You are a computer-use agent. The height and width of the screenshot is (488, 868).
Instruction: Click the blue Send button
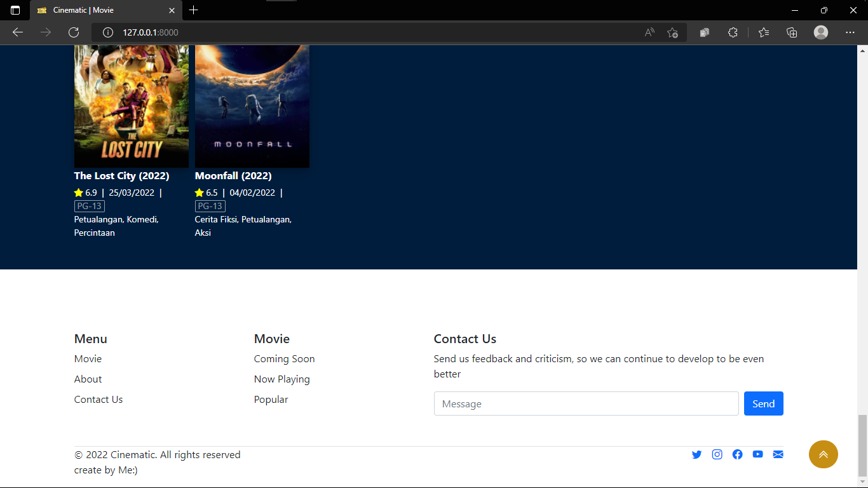pyautogui.click(x=763, y=403)
